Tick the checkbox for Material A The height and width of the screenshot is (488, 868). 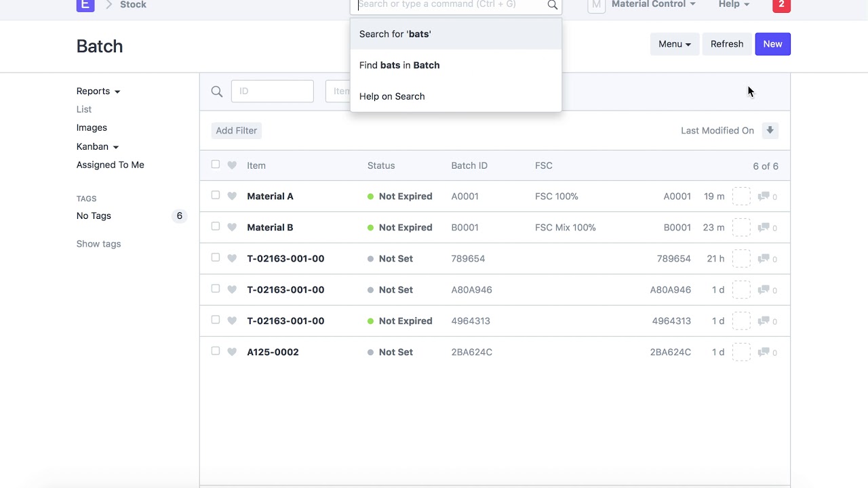coord(216,195)
